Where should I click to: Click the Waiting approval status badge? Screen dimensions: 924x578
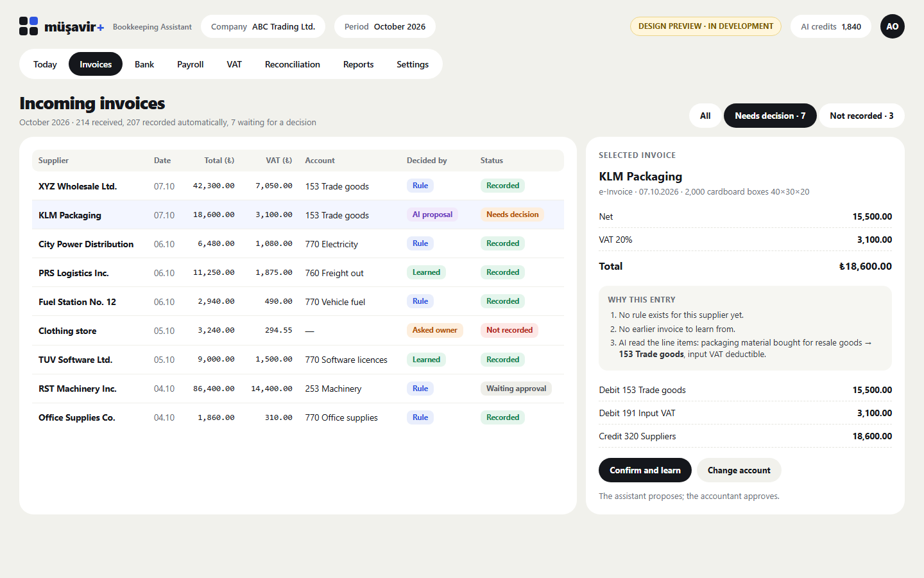pos(516,389)
